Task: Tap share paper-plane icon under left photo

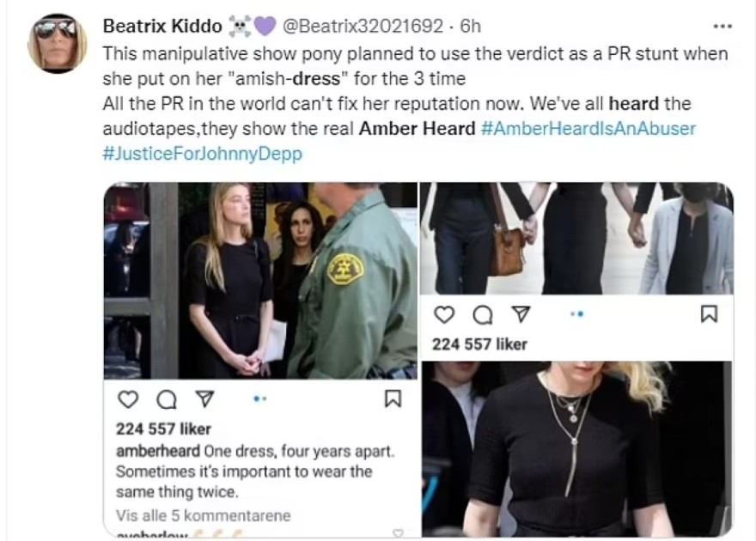Action: click(x=204, y=398)
